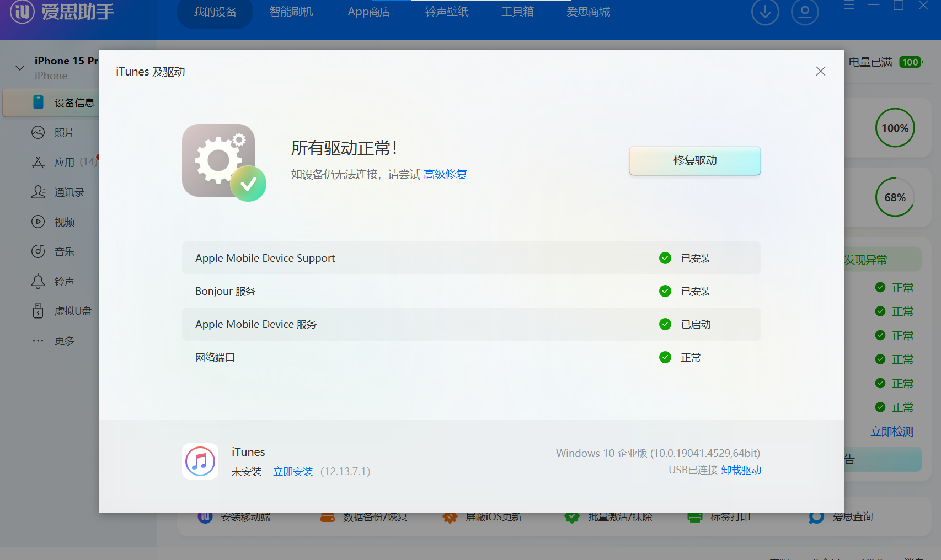Click the 标签打印 printer icon

(695, 517)
